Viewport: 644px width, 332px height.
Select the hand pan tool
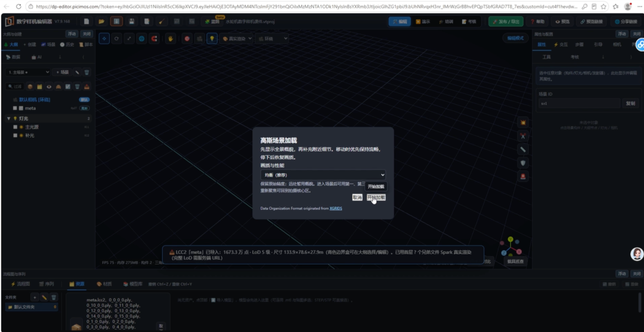[171, 38]
